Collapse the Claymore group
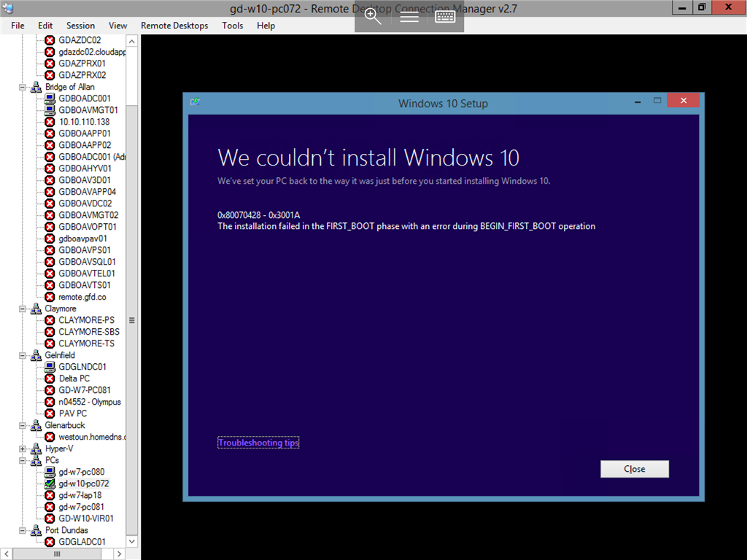Viewport: 747px width, 560px height. point(23,308)
